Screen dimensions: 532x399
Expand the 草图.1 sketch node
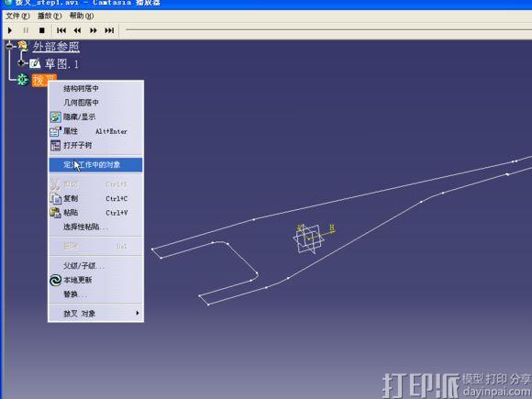tap(21, 63)
